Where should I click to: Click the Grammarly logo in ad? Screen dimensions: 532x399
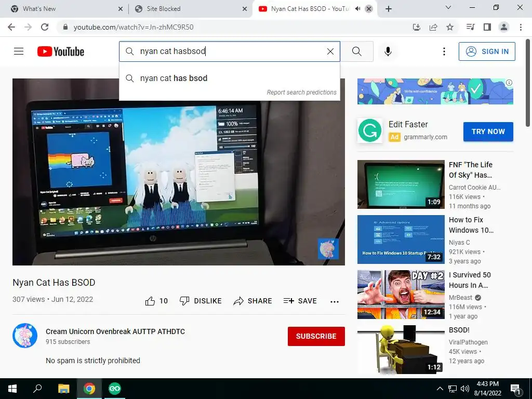[370, 130]
